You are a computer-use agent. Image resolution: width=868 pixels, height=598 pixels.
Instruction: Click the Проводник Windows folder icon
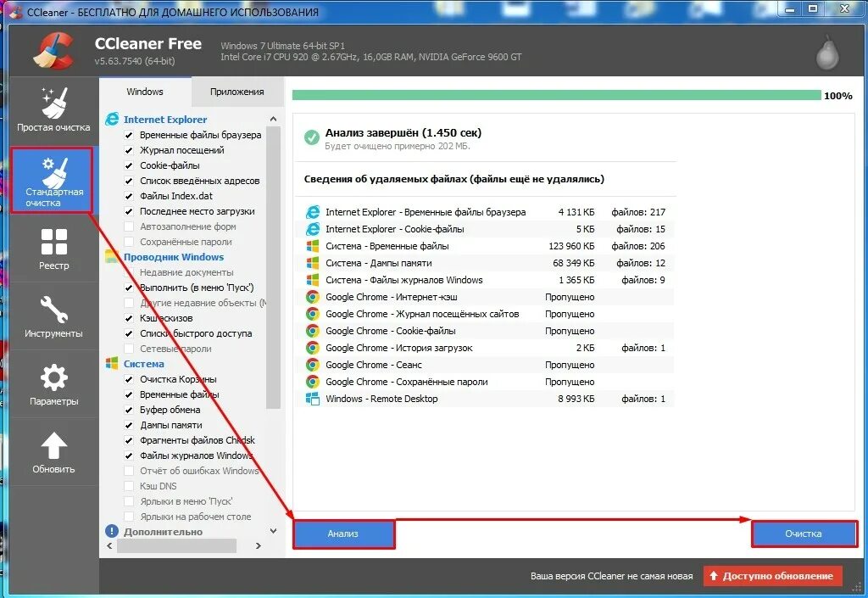pos(112,256)
